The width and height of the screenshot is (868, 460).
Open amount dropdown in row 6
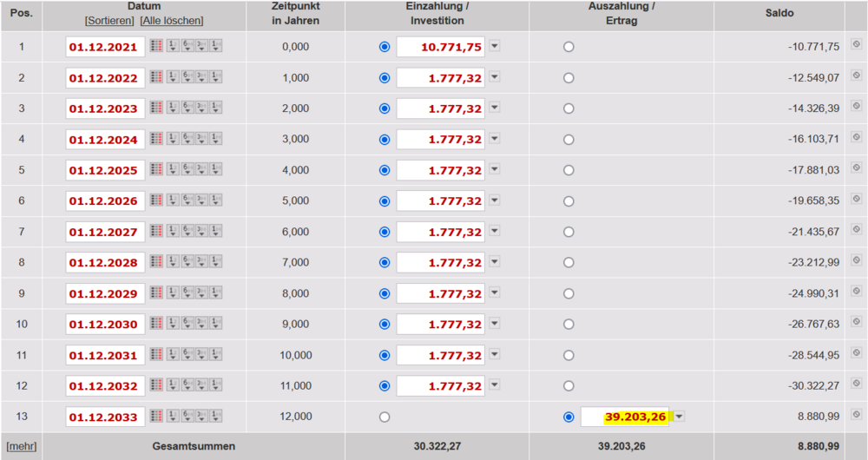tap(495, 200)
